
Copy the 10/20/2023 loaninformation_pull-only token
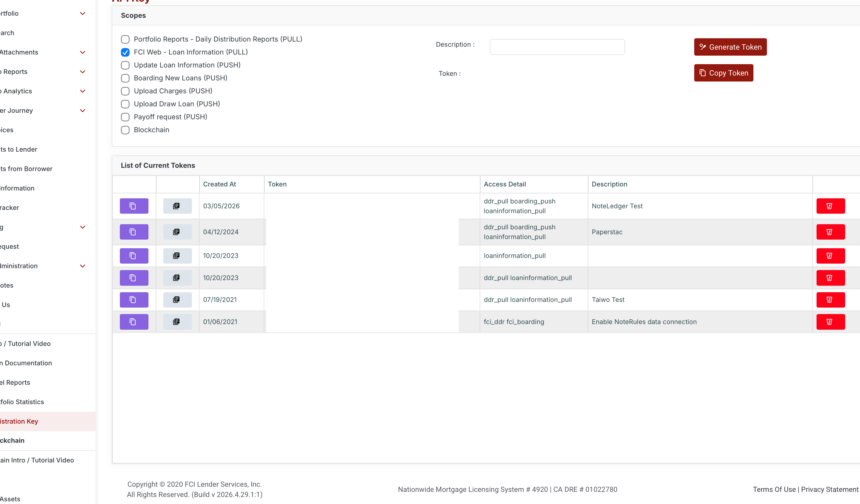tap(134, 256)
